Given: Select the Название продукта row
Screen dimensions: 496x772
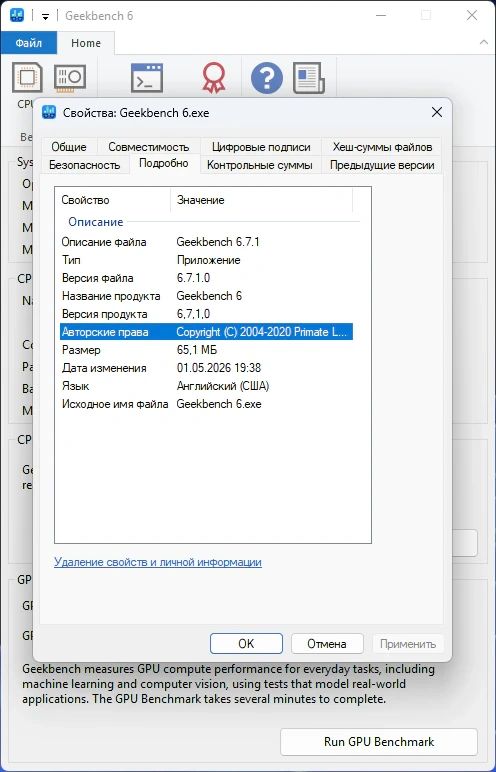Looking at the screenshot, I should coord(206,296).
